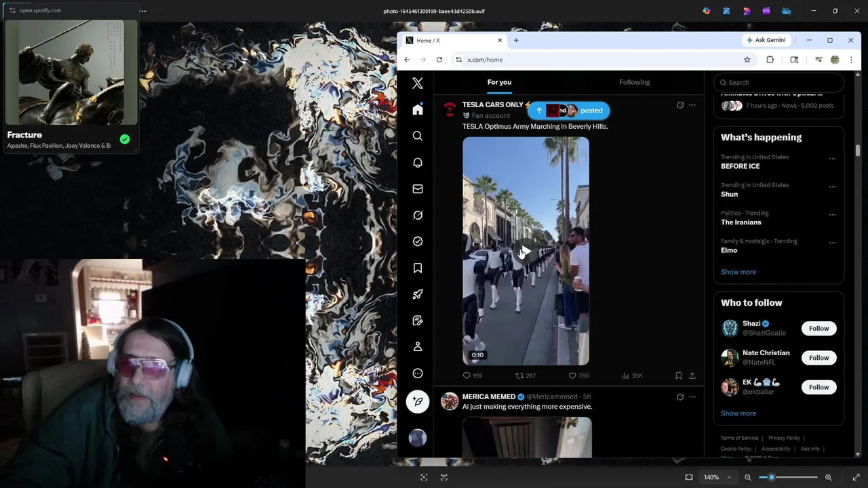Bookmark this page with star icon
The width and height of the screenshot is (868, 488).
click(747, 60)
